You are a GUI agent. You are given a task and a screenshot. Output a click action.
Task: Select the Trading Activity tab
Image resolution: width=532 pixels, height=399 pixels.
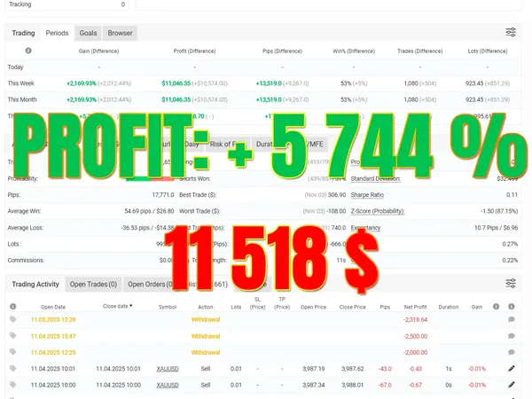35,285
